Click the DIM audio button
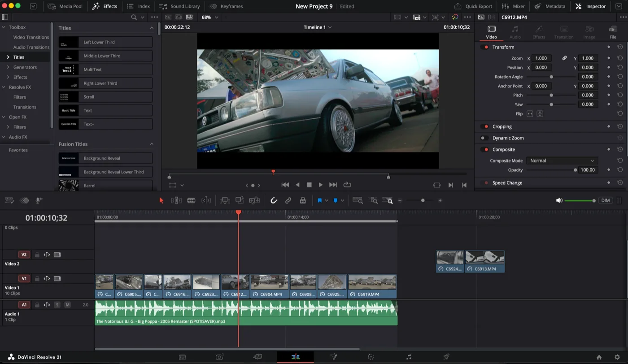The height and width of the screenshot is (364, 628). click(606, 200)
